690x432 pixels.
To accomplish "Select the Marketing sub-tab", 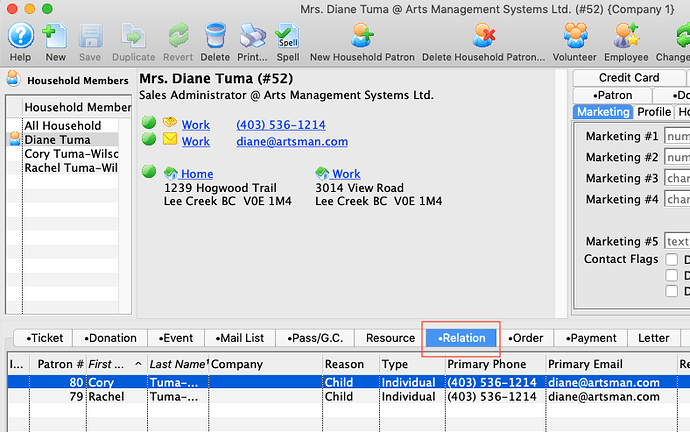I will coord(603,112).
